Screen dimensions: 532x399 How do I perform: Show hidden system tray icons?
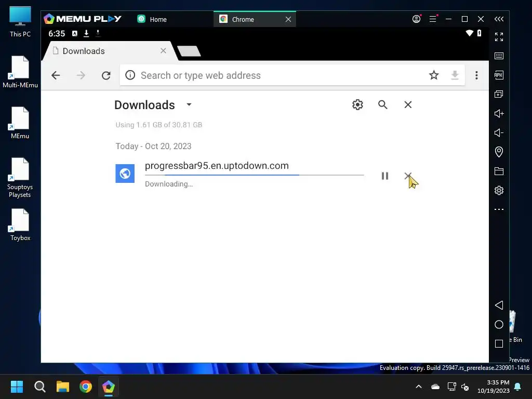tap(419, 387)
